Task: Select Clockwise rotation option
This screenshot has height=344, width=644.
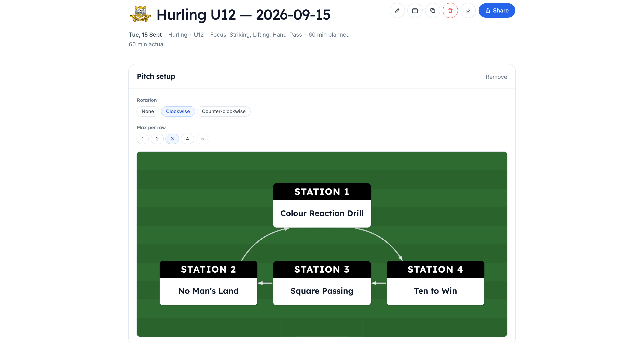Action: pyautogui.click(x=178, y=111)
